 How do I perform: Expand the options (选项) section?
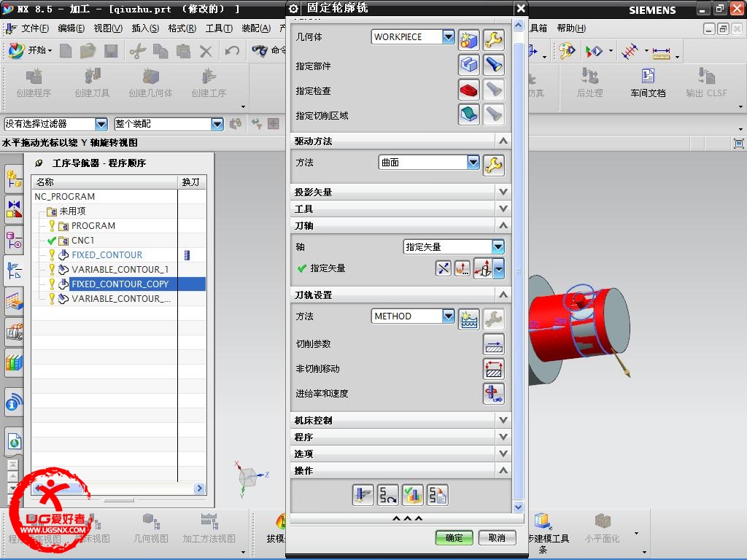[503, 454]
